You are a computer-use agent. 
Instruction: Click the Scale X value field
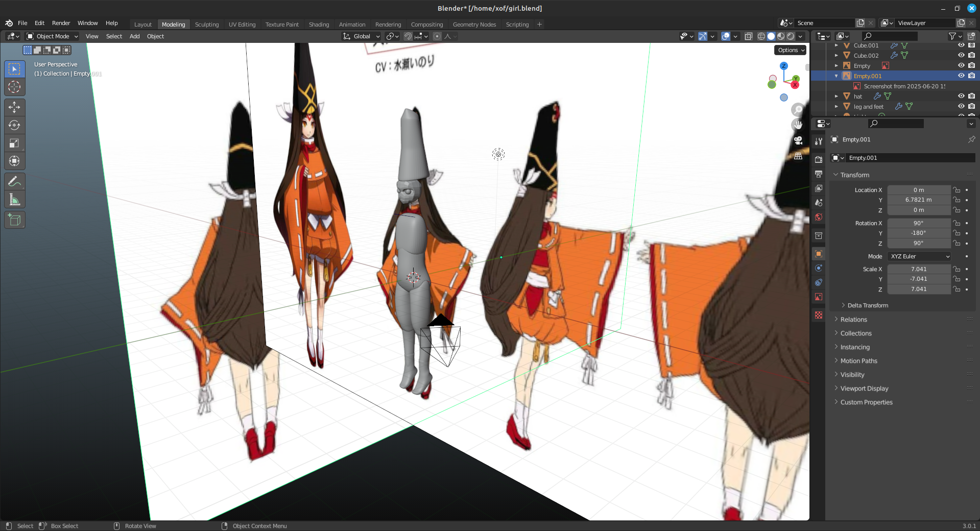[919, 269]
